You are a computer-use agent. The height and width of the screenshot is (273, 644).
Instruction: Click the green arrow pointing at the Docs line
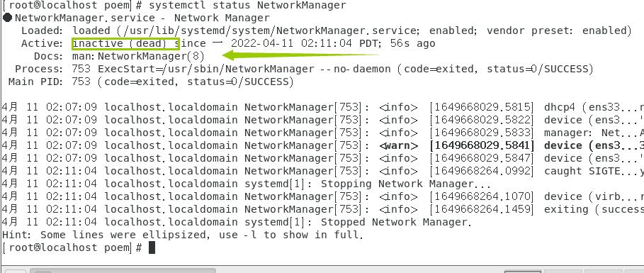click(300, 55)
